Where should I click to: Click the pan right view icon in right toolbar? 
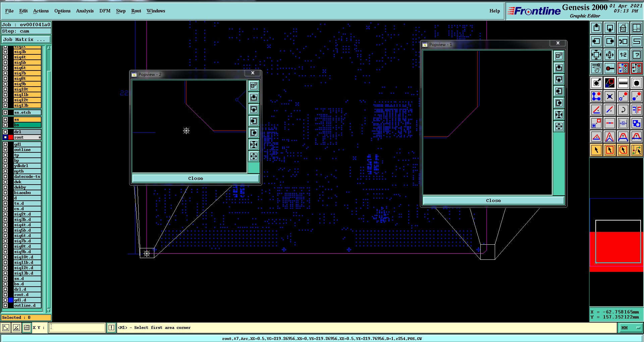coord(610,41)
